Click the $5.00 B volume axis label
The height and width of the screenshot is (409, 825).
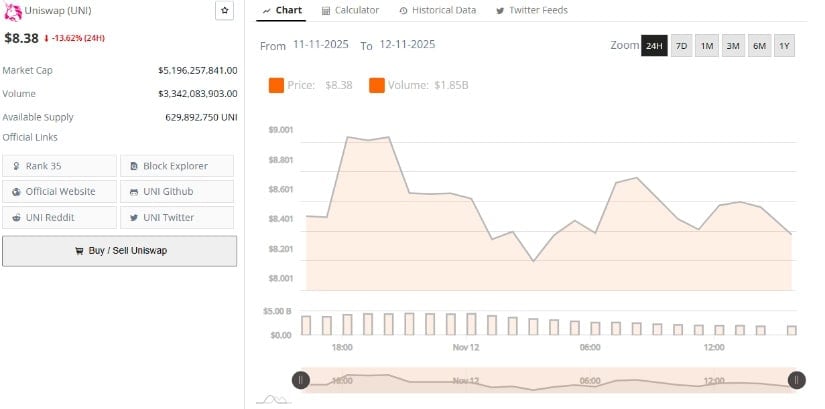pos(277,311)
